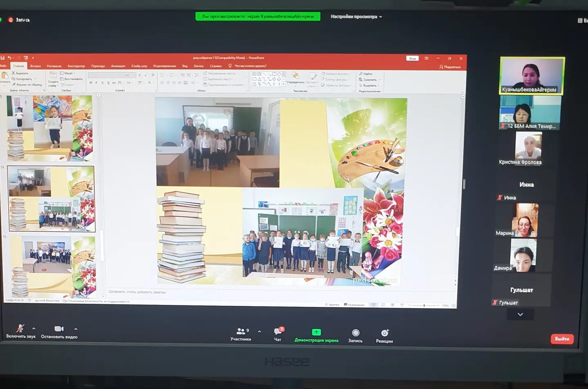588x389 pixels.
Task: Expand the audio options arrow beside microphone
Action: 34,328
